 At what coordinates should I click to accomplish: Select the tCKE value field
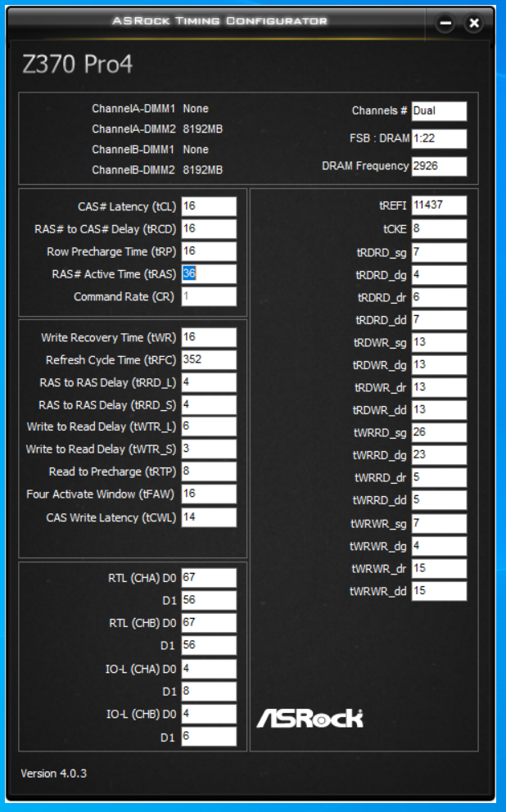439,229
